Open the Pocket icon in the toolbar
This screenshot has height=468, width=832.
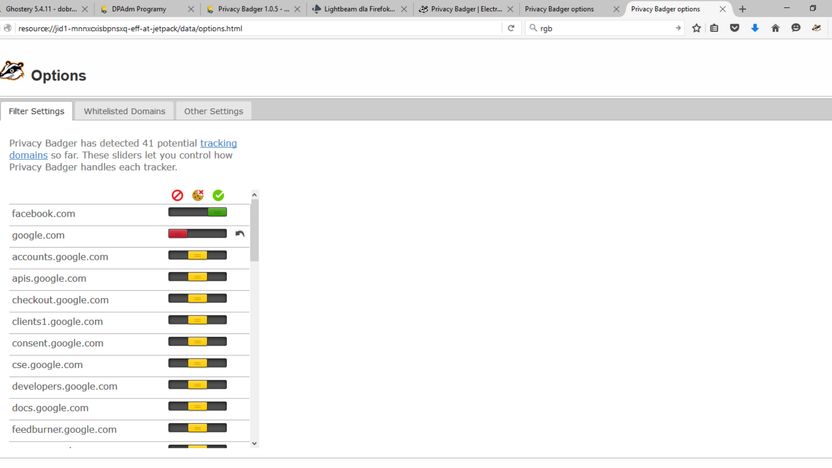(734, 28)
